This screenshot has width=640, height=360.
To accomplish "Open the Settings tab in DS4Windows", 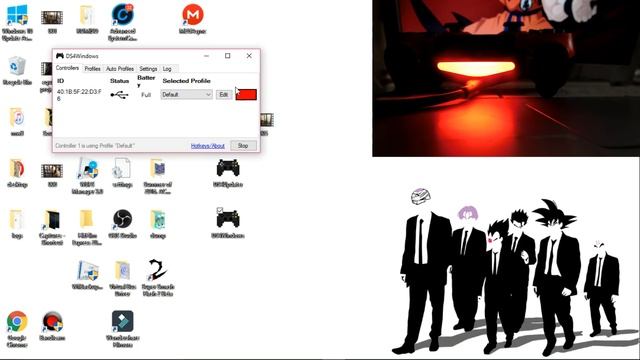I will click(x=148, y=69).
